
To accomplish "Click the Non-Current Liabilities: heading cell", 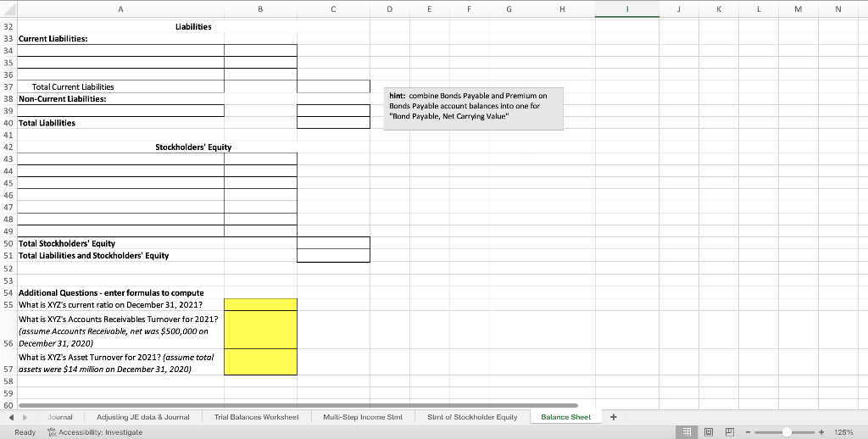I will [x=120, y=98].
